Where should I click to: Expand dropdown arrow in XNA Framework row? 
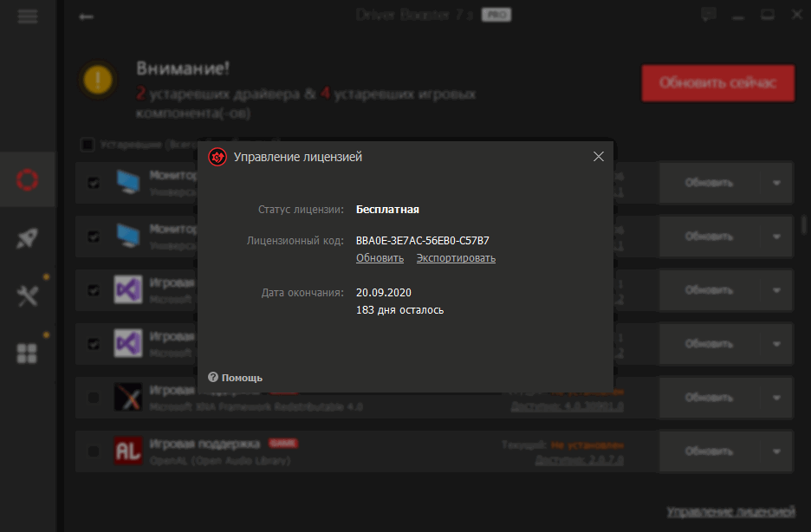point(776,398)
